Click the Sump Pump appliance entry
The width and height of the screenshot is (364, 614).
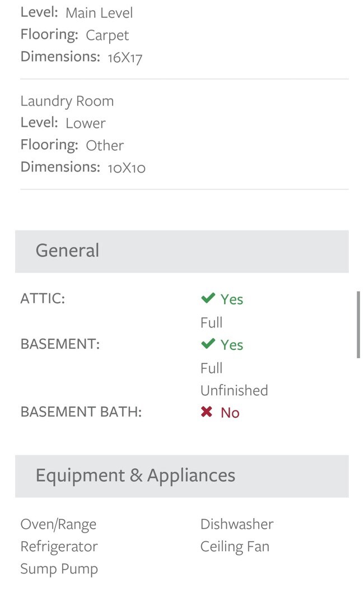point(59,569)
